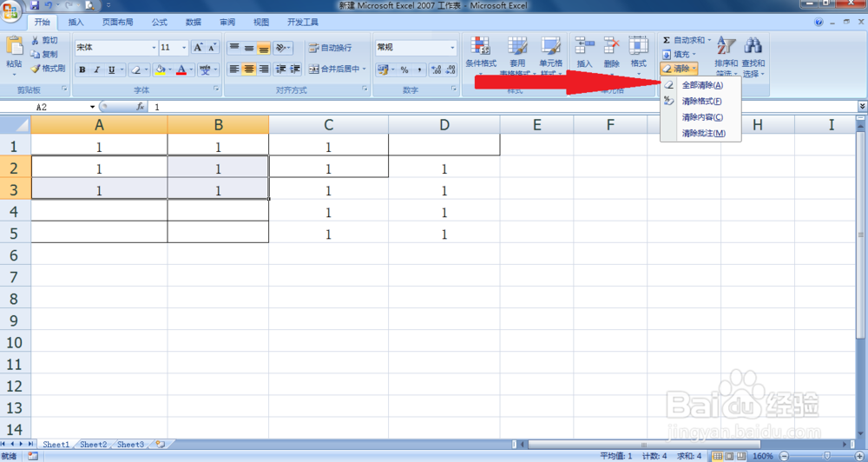The width and height of the screenshot is (868, 462).
Task: Align cell text to the left
Action: pyautogui.click(x=234, y=69)
